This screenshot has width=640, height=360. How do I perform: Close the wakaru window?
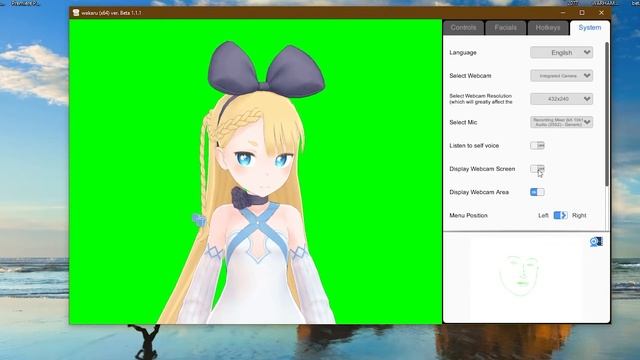tap(601, 13)
